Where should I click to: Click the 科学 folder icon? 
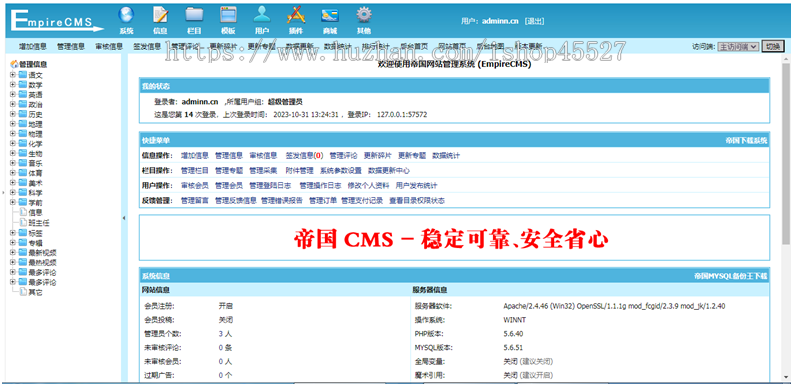[x=23, y=192]
